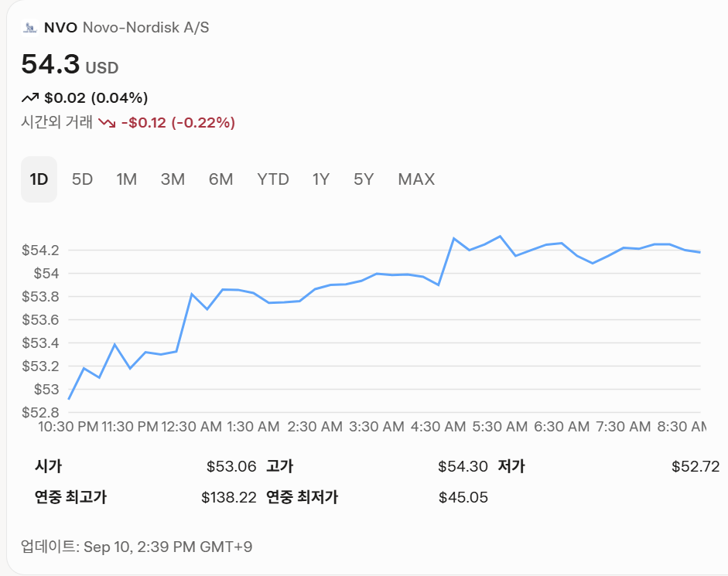Click the 3:30 AM x-axis label
The height and width of the screenshot is (576, 728).
click(x=377, y=427)
